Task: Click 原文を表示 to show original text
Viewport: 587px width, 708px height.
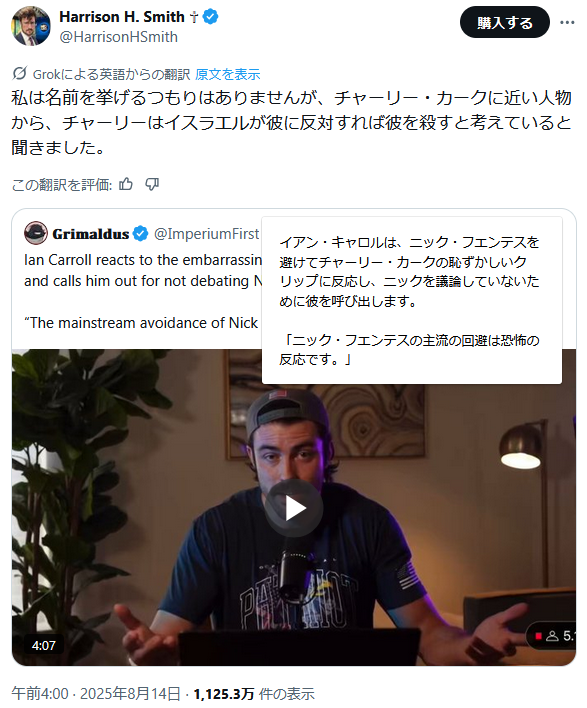Action: (228, 74)
